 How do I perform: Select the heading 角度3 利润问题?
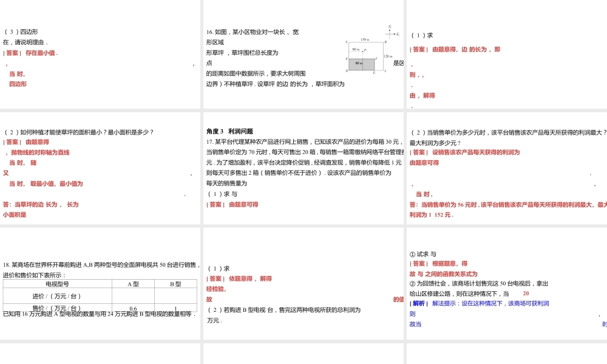click(229, 130)
